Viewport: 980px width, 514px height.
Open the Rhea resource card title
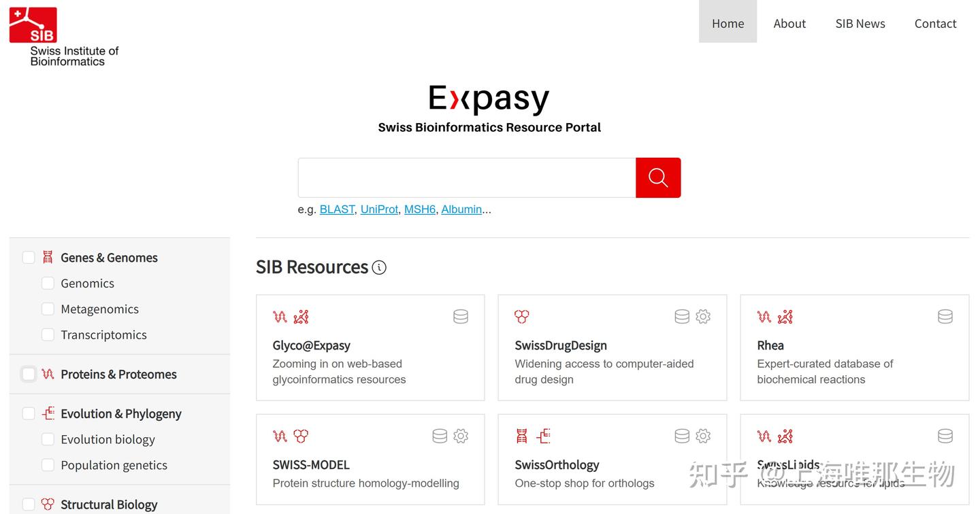click(770, 345)
